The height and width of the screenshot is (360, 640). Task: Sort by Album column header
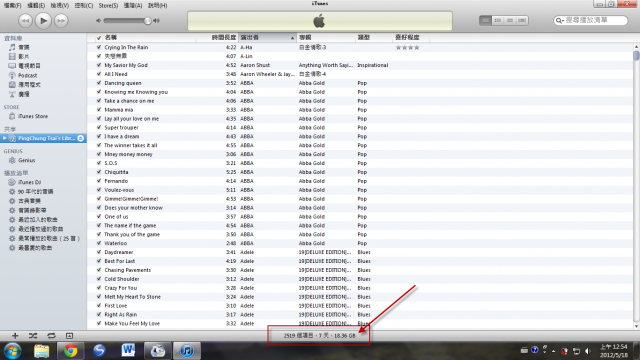[x=326, y=38]
